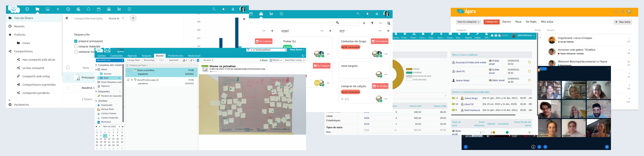Viewport: 644px width, 156px height.
Task: Open Accions dropdown in Zimbra toolbar
Action: click(x=208, y=60)
